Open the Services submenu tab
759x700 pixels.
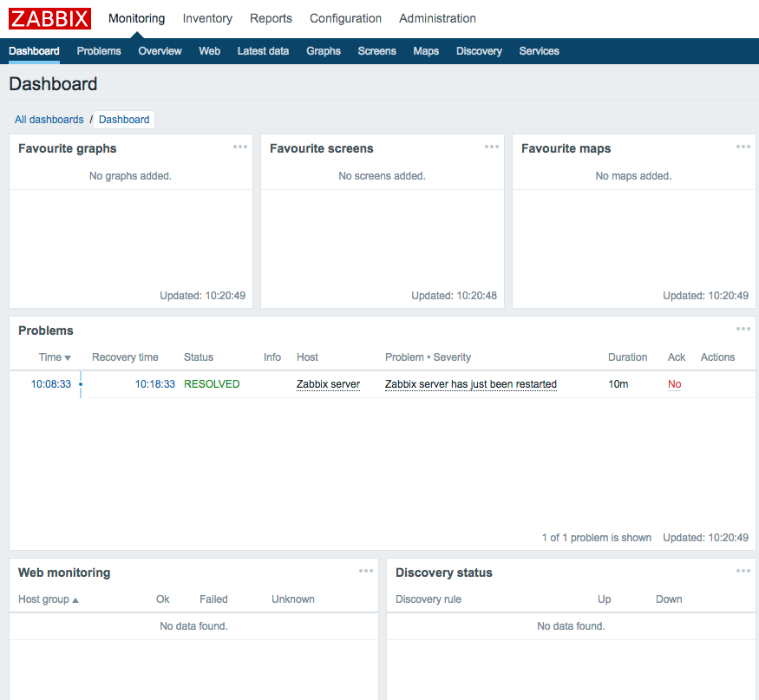point(540,51)
